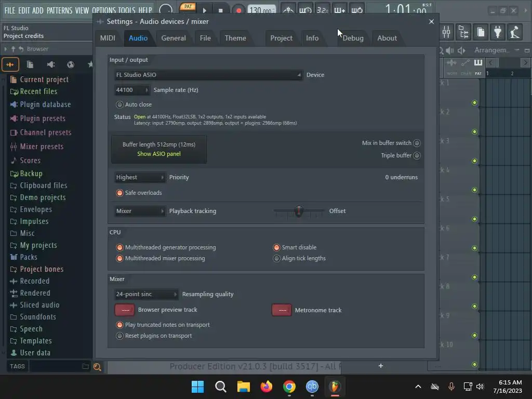Screen dimensions: 532x399
Task: Switch to the MIDI settings tab
Action: point(108,38)
